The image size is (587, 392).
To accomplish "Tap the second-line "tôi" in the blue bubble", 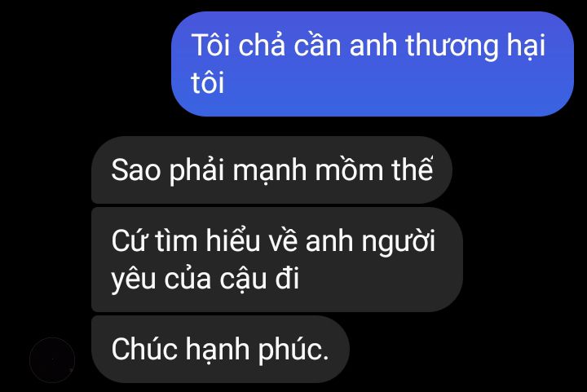I will point(207,82).
